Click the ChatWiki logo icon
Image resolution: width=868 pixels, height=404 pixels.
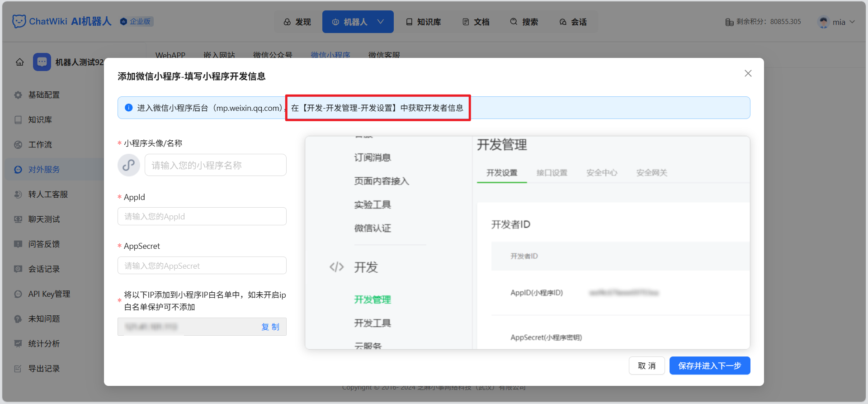point(19,21)
